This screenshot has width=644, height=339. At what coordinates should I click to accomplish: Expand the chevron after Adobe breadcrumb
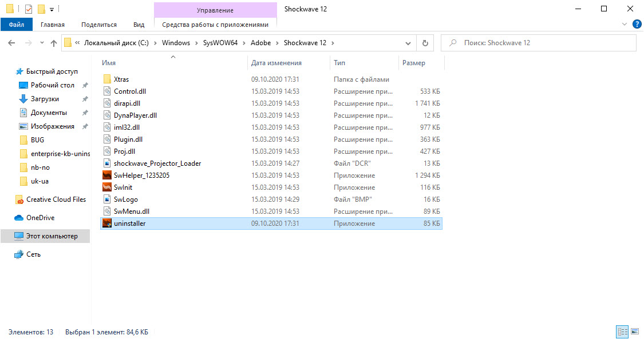coord(277,43)
